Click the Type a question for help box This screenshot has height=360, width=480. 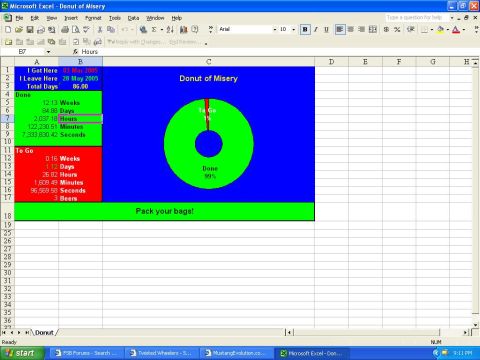pos(417,17)
